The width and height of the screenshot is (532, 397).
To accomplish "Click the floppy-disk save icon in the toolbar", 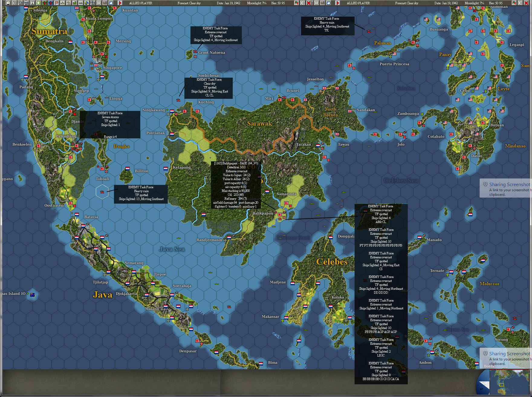I will coord(8,3).
